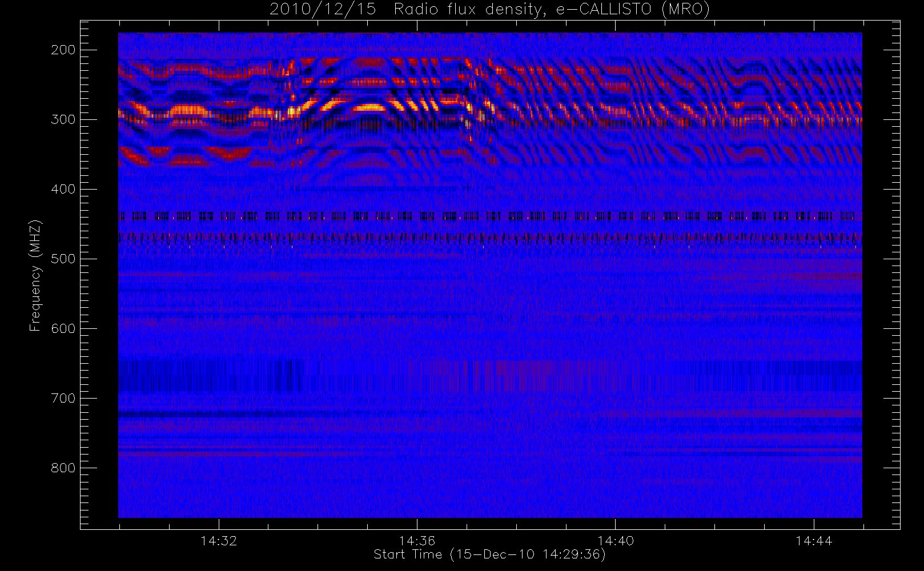The height and width of the screenshot is (571, 924).
Task: Click the 500 frequency tick label
Action: point(63,259)
